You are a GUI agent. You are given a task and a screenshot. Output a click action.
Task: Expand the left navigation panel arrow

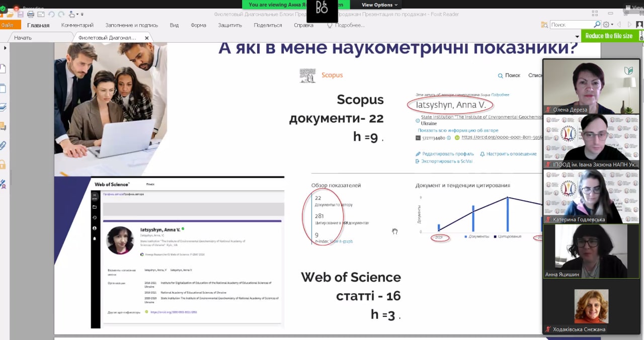tap(5, 48)
